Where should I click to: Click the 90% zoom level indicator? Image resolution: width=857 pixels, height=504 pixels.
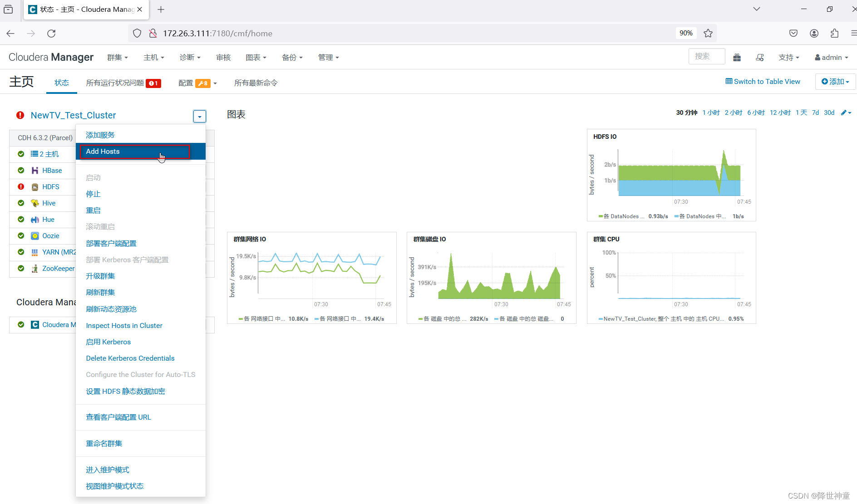pyautogui.click(x=686, y=33)
